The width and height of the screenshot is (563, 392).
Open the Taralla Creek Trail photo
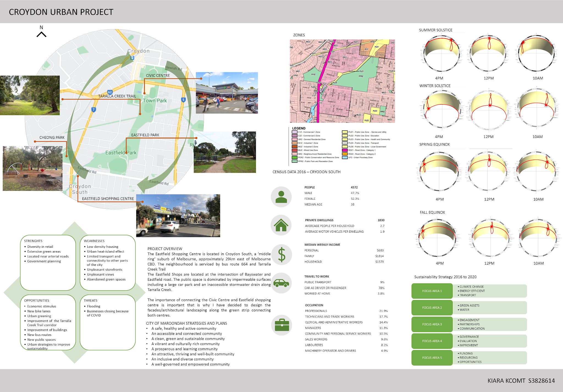(30, 95)
